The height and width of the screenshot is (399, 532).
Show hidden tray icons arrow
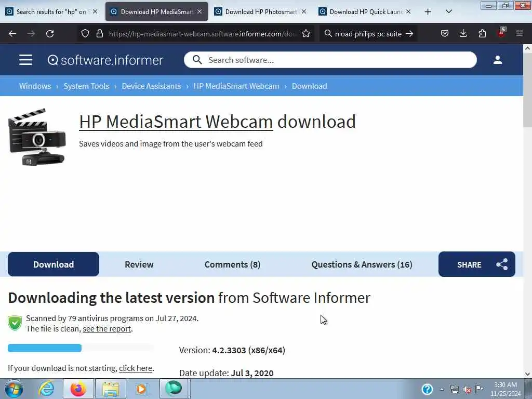pos(442,390)
